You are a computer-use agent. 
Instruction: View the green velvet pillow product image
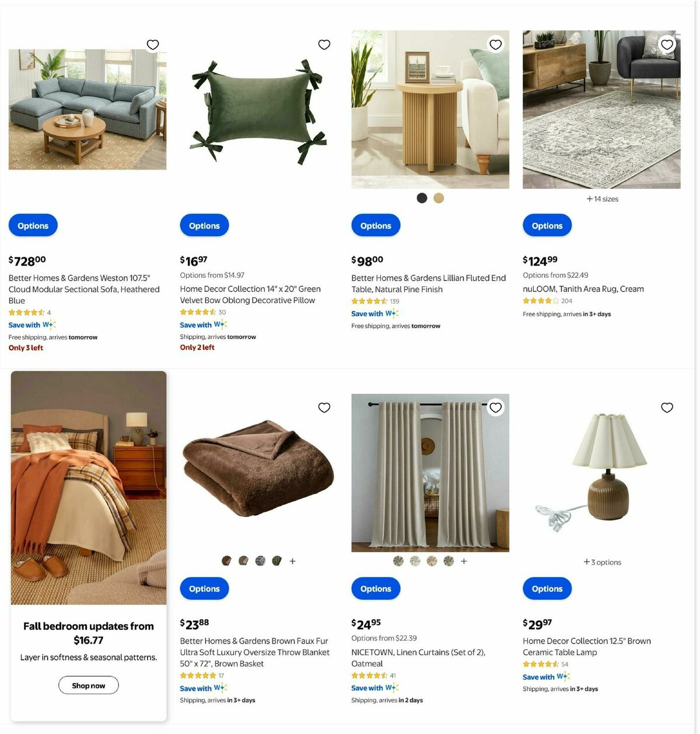[259, 111]
